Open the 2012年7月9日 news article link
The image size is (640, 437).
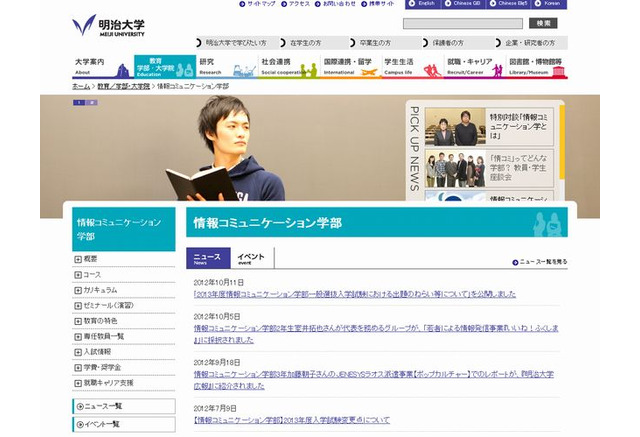[x=292, y=420]
